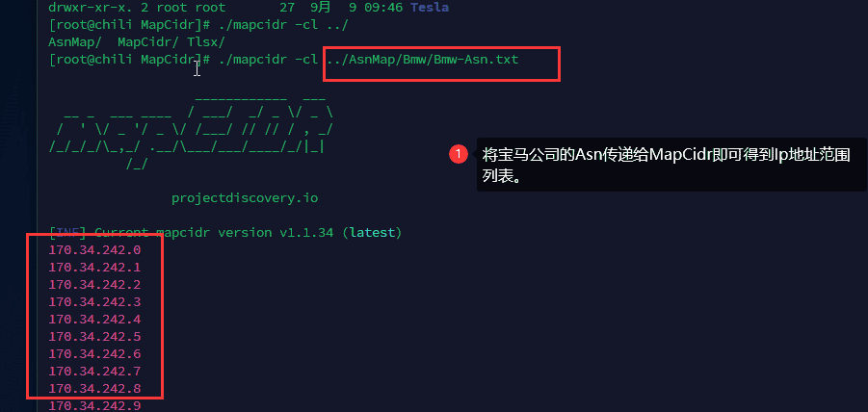Click the 170.34.242.3 output line
The image size is (868, 412).
(x=94, y=302)
